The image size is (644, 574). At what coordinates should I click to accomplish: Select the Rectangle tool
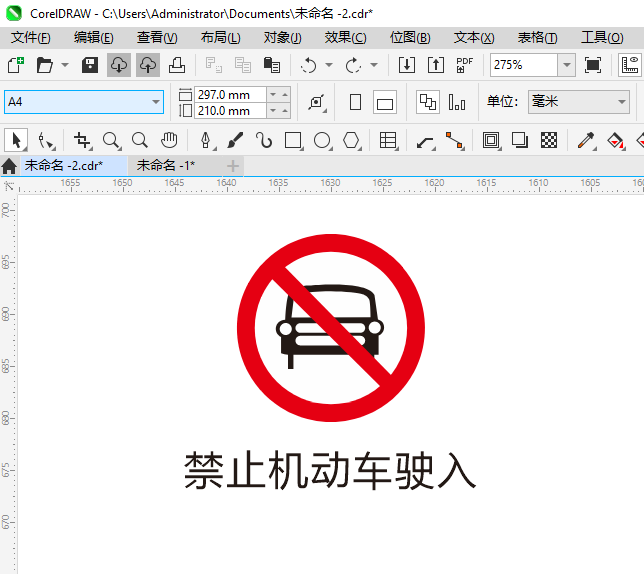pos(293,141)
